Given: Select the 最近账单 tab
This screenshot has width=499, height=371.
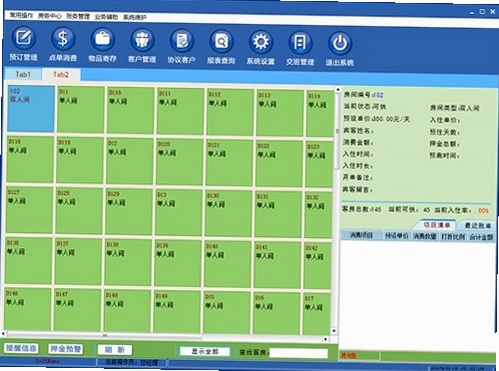Looking at the screenshot, I should [x=478, y=226].
